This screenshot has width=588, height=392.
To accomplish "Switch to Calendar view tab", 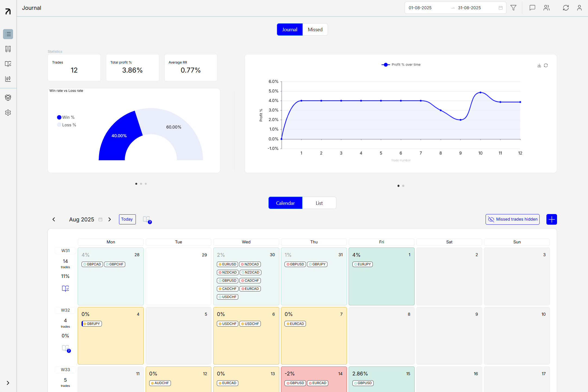I will pyautogui.click(x=285, y=203).
